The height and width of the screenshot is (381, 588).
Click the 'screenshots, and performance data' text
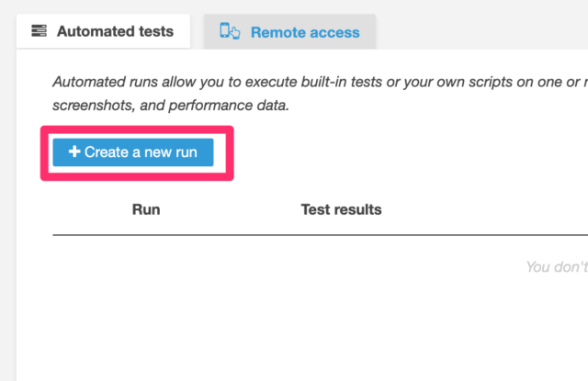(x=171, y=106)
